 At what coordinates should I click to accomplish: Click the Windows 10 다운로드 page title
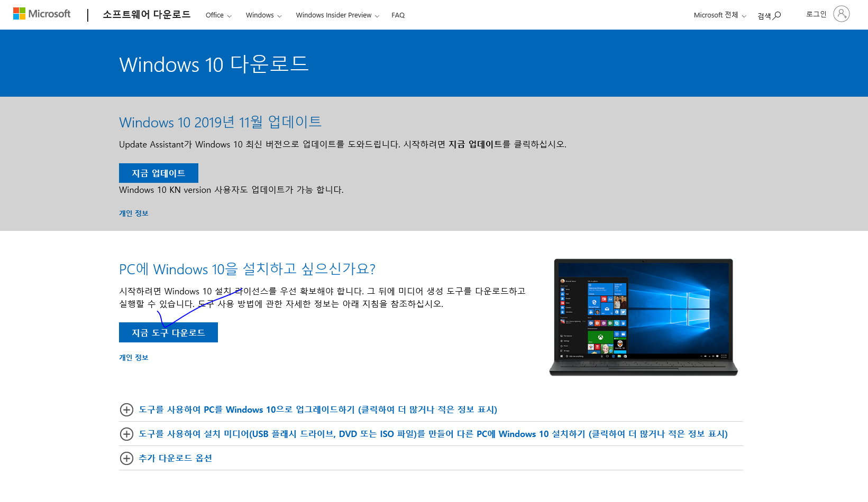[214, 64]
